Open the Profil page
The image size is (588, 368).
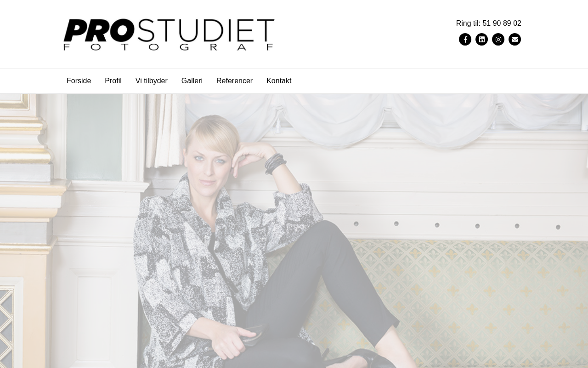(x=113, y=81)
